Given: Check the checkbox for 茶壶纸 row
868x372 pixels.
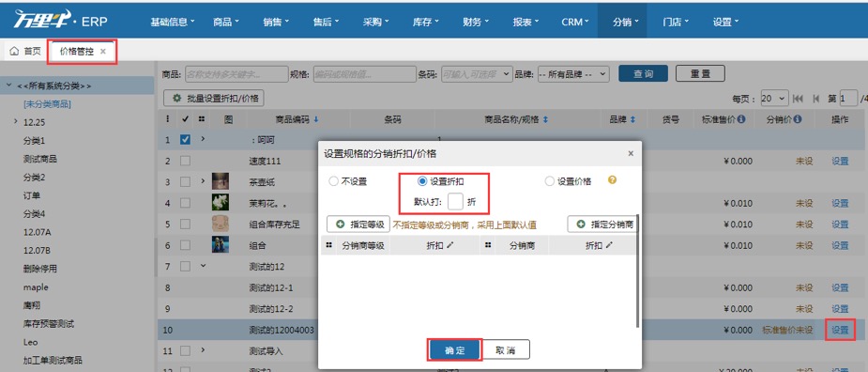Looking at the screenshot, I should [186, 182].
